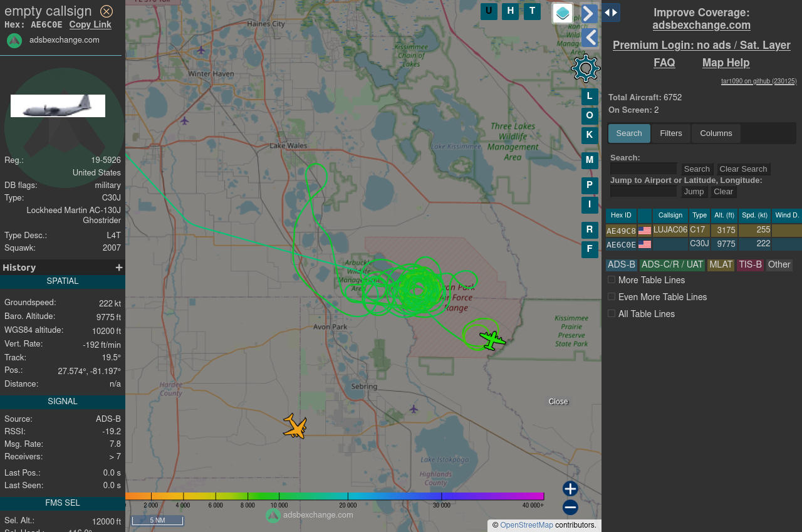Enable Even More Table Lines checkbox
The height and width of the screenshot is (532, 802).
pyautogui.click(x=612, y=297)
